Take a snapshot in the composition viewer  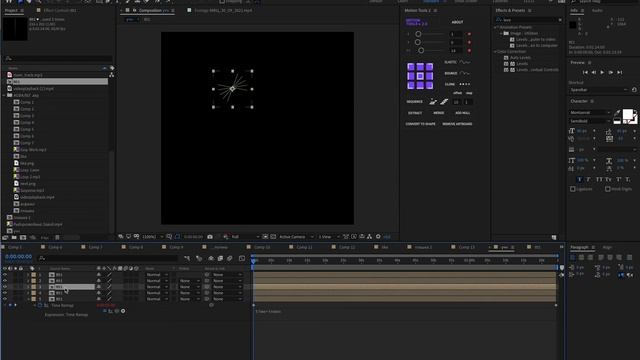[210, 237]
